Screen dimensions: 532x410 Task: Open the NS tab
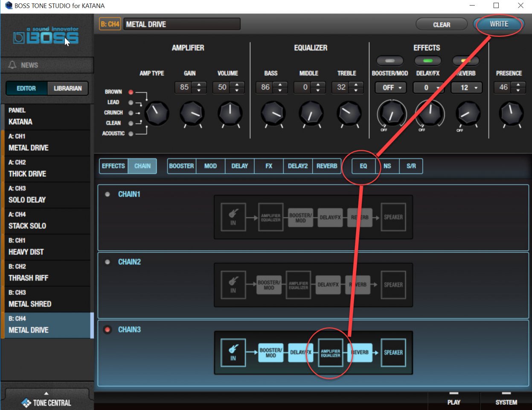tap(387, 166)
